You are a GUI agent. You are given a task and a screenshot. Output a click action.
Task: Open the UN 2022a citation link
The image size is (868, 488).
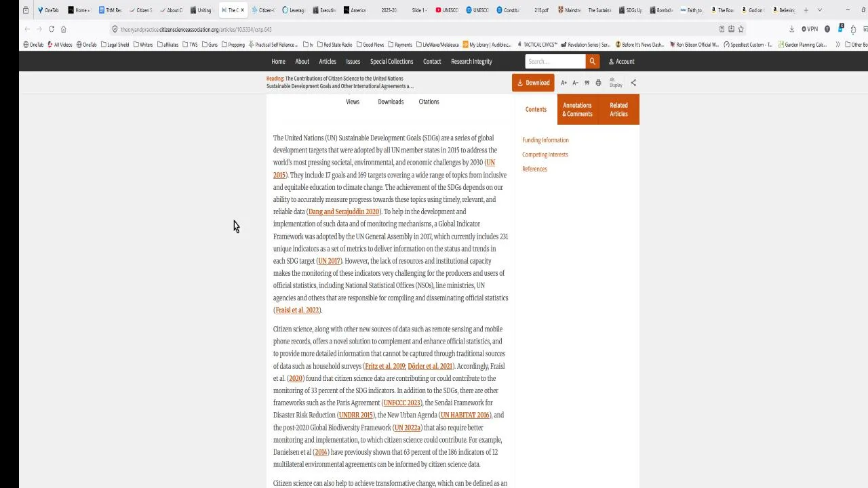408,428
